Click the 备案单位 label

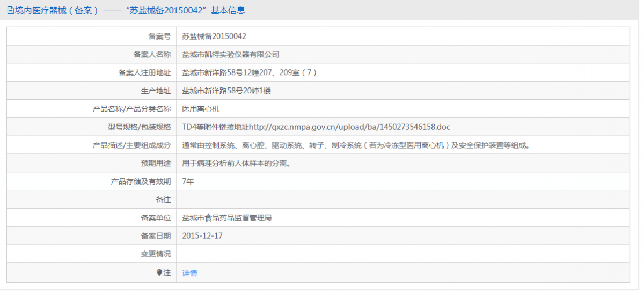point(156,218)
